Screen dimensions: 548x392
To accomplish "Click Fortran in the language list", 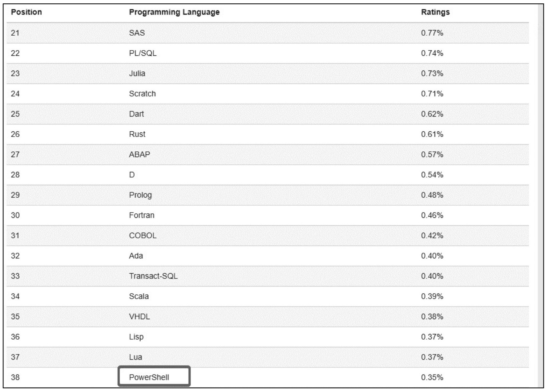I will [x=142, y=215].
